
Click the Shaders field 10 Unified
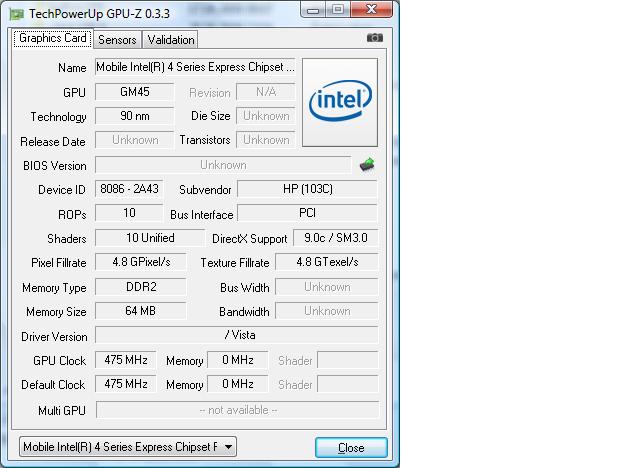(x=150, y=238)
